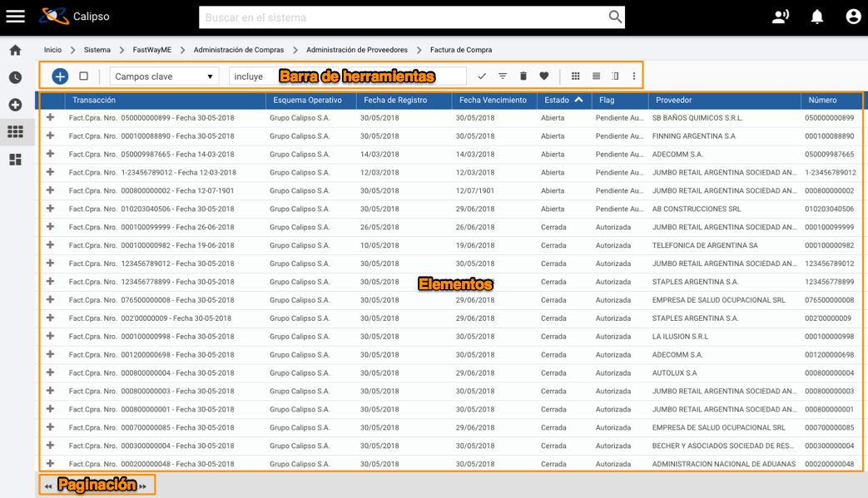Click the sidebar add plus icon

[x=16, y=105]
